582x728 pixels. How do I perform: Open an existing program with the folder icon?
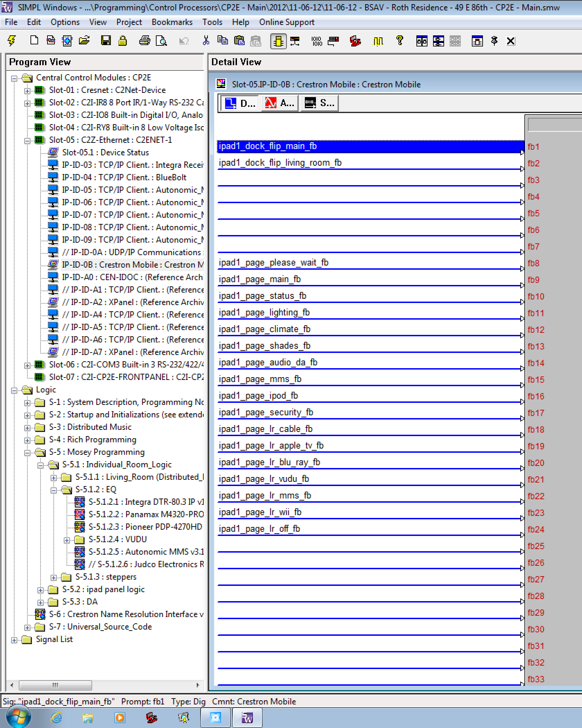point(84,41)
